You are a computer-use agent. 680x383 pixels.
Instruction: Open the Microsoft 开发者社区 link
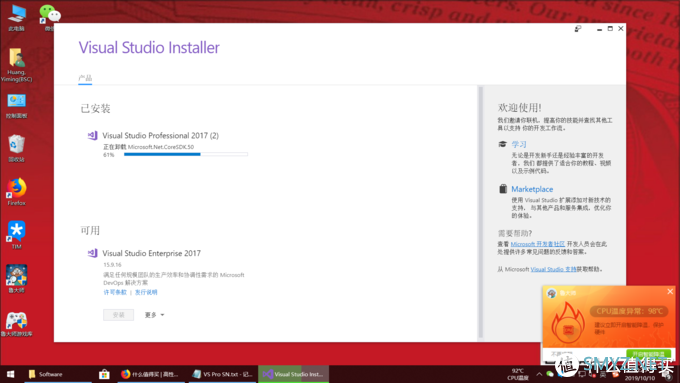click(x=538, y=244)
